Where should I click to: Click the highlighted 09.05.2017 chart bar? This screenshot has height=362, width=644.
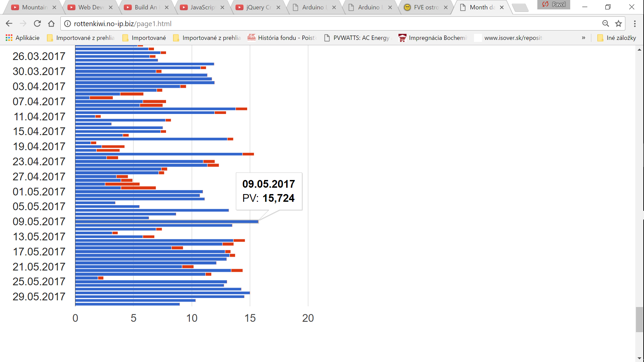[167, 222]
